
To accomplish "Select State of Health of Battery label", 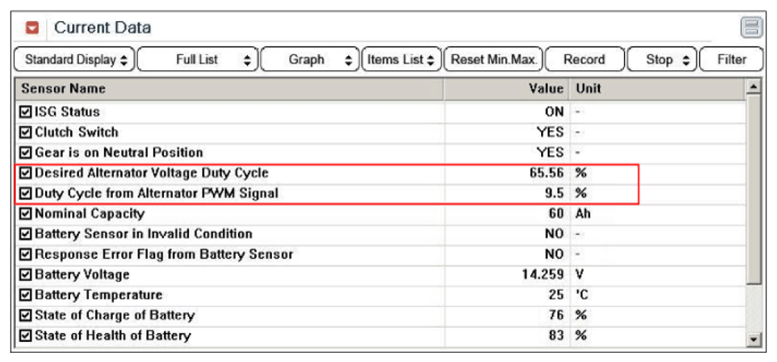I will (x=112, y=336).
